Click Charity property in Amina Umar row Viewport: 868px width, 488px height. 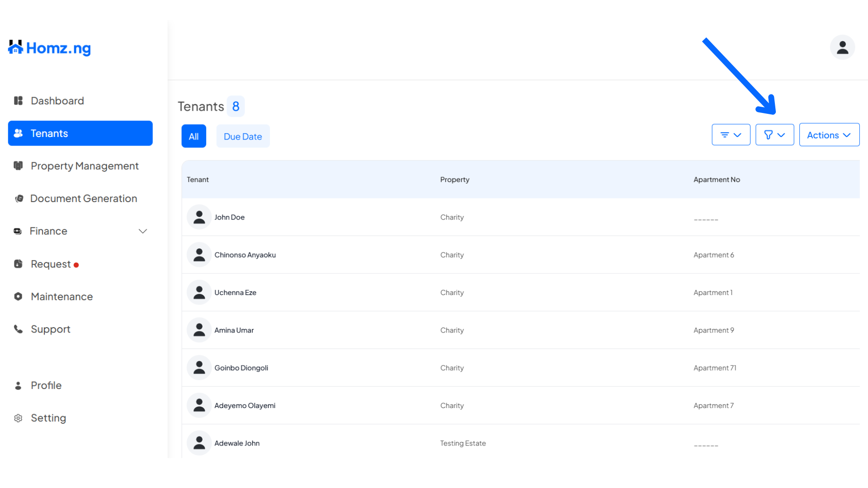452,330
